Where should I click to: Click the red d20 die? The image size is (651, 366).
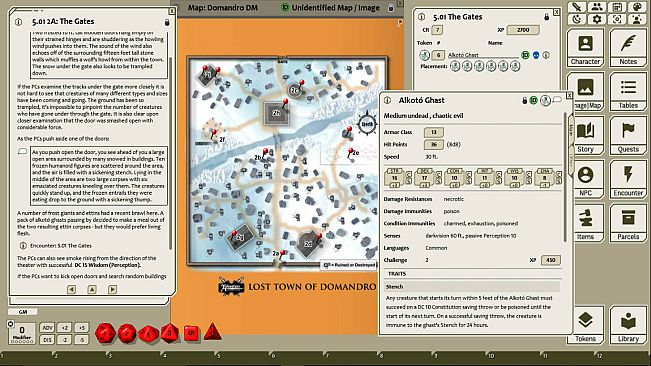coord(105,333)
